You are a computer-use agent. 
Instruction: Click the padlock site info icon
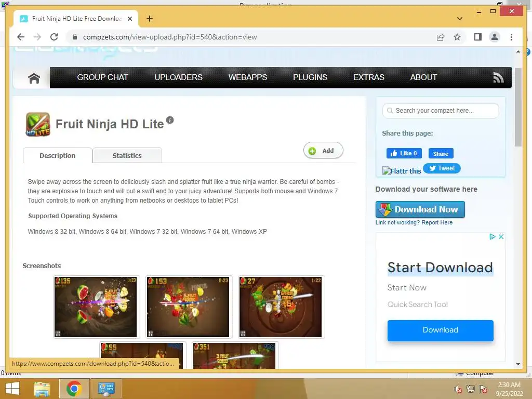(x=75, y=37)
